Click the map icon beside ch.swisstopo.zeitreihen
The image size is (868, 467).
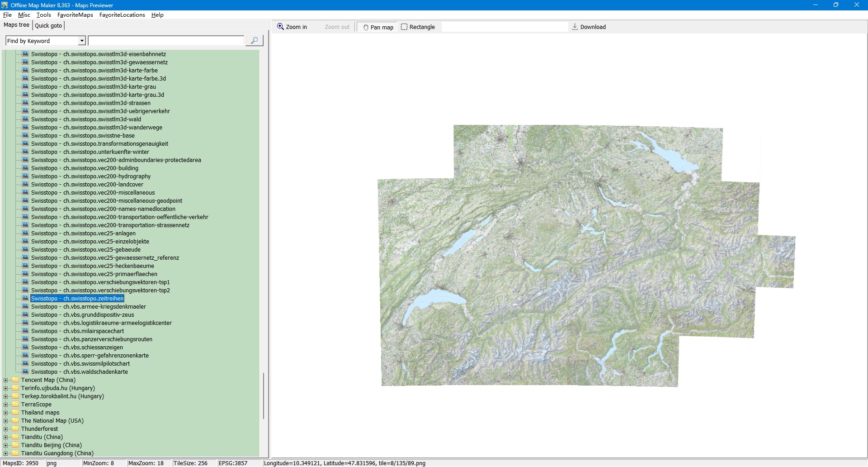point(25,298)
